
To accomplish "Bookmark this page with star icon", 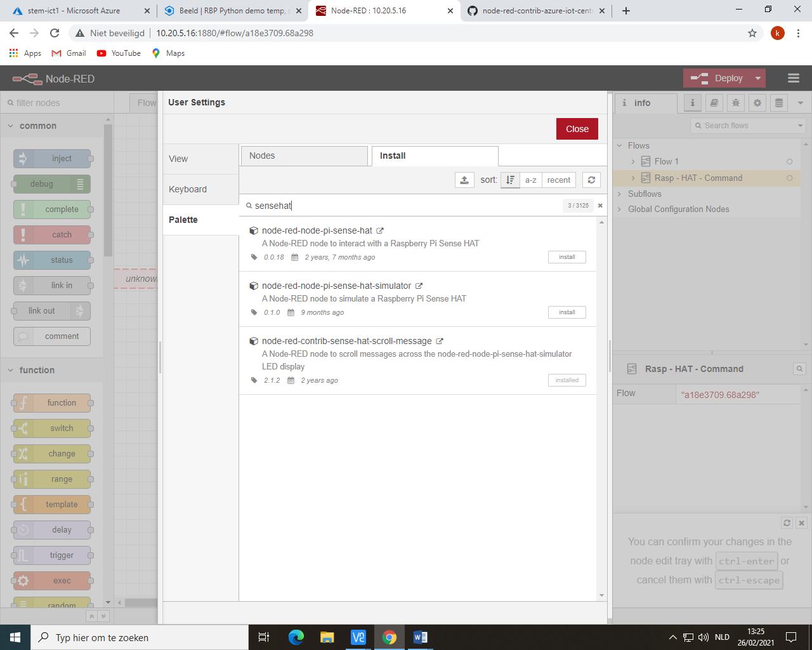I will click(752, 33).
